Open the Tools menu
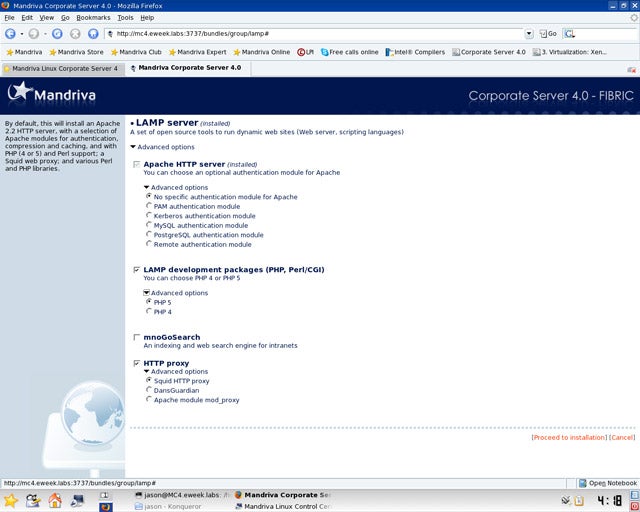640x512 pixels. 125,18
